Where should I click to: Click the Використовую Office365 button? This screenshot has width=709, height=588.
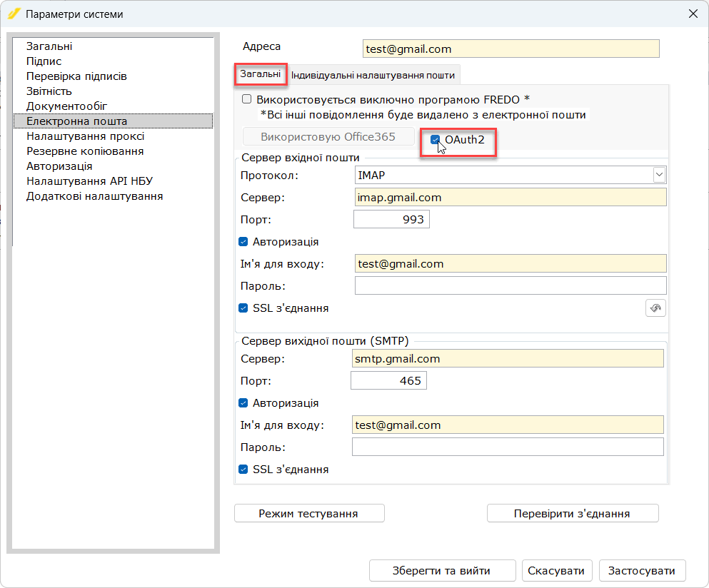(328, 136)
